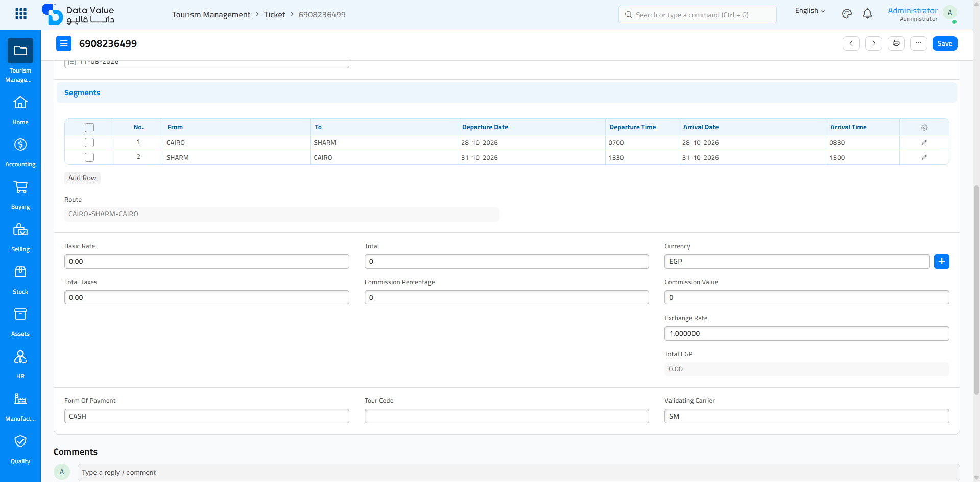Open the Currency EGP link field
980x482 pixels.
pyautogui.click(x=797, y=261)
